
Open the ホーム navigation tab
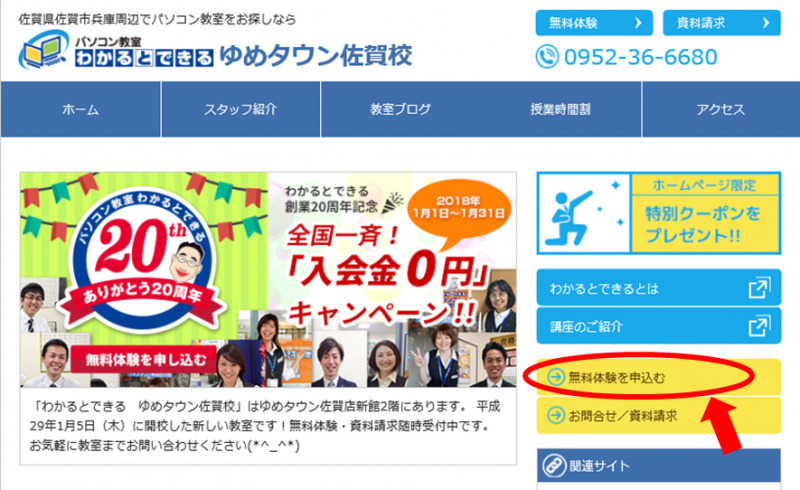tap(81, 109)
